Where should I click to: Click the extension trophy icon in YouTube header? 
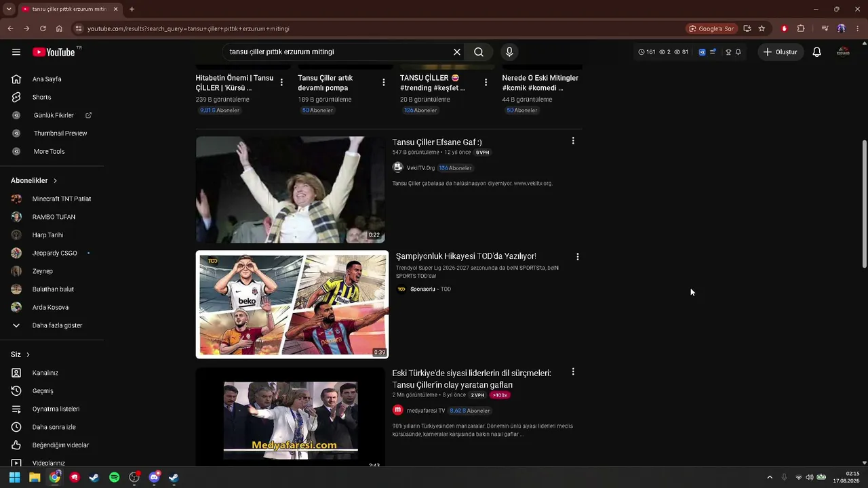(x=728, y=52)
